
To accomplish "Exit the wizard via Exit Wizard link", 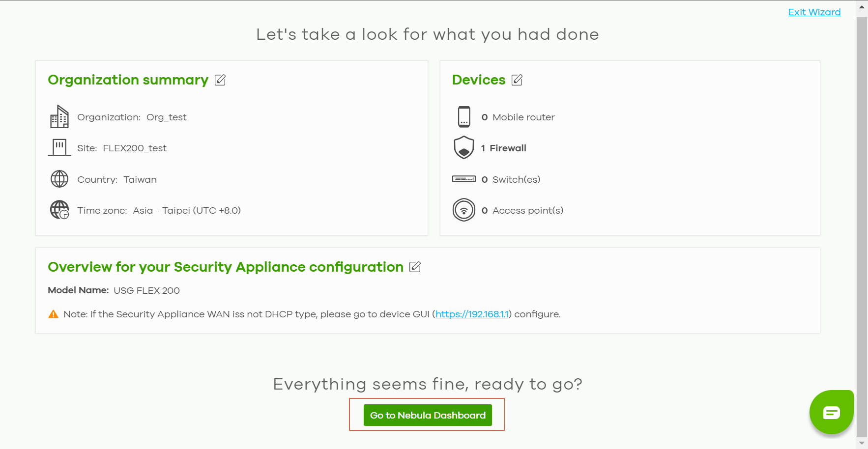I will click(x=814, y=12).
